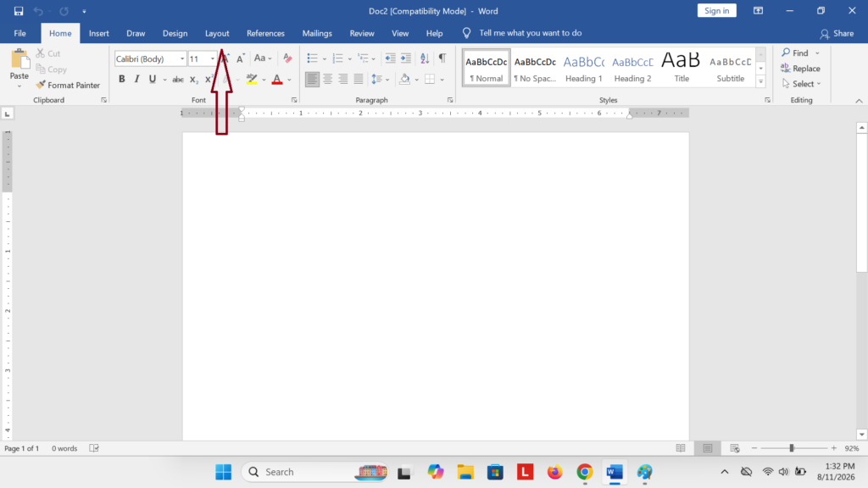Viewport: 868px width, 488px height.
Task: Click the zoom in plus icon
Action: pyautogui.click(x=834, y=448)
